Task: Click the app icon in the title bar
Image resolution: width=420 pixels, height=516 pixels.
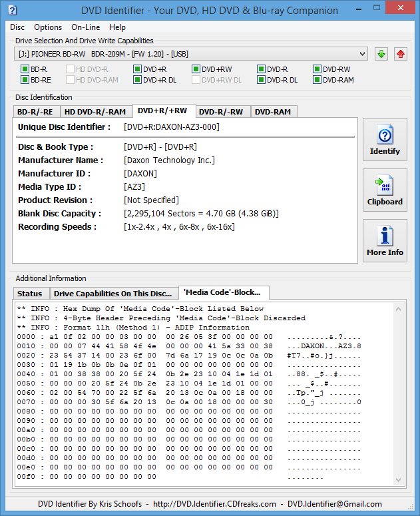Action: pyautogui.click(x=12, y=10)
